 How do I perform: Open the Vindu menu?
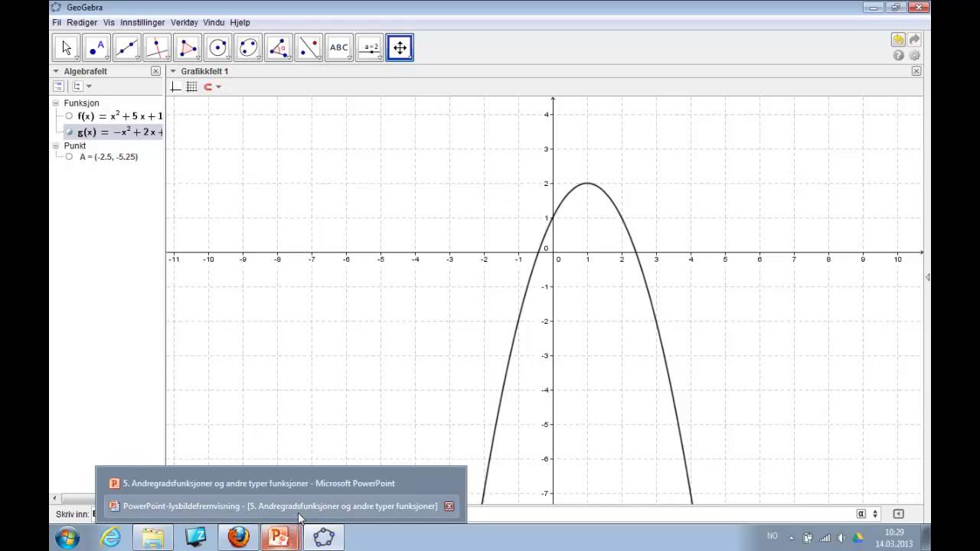pyautogui.click(x=214, y=23)
